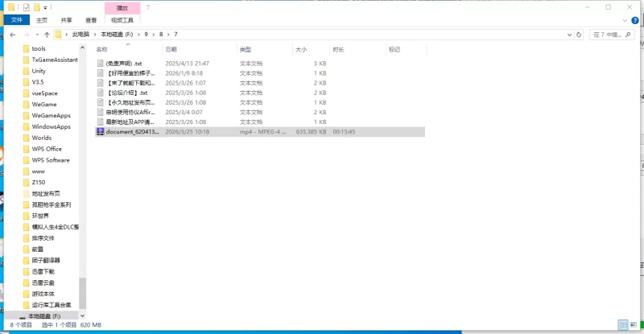Select the 【永久地址发布页 text file
This screenshot has width=644, height=334.
[x=130, y=102]
